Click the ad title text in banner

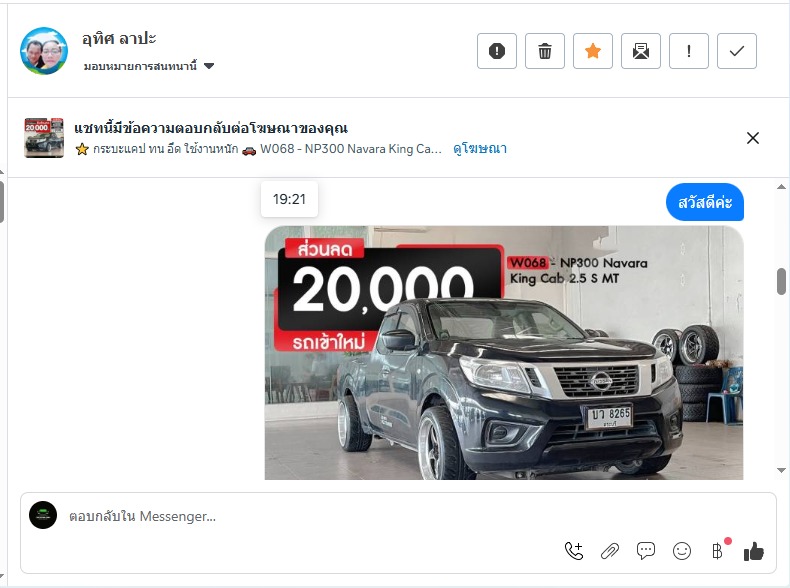[258, 149]
